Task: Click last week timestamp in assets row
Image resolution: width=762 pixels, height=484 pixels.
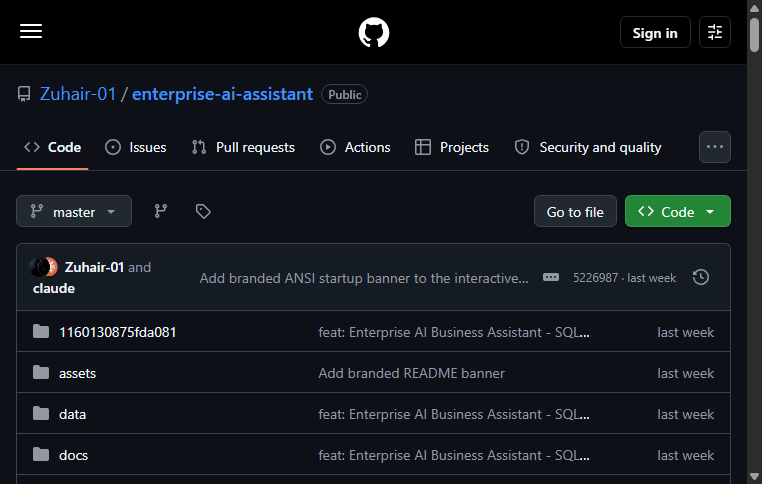Action: (x=686, y=373)
